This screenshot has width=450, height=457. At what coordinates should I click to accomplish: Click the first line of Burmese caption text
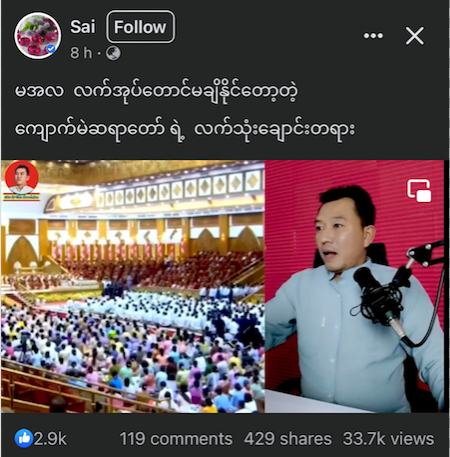pyautogui.click(x=156, y=92)
